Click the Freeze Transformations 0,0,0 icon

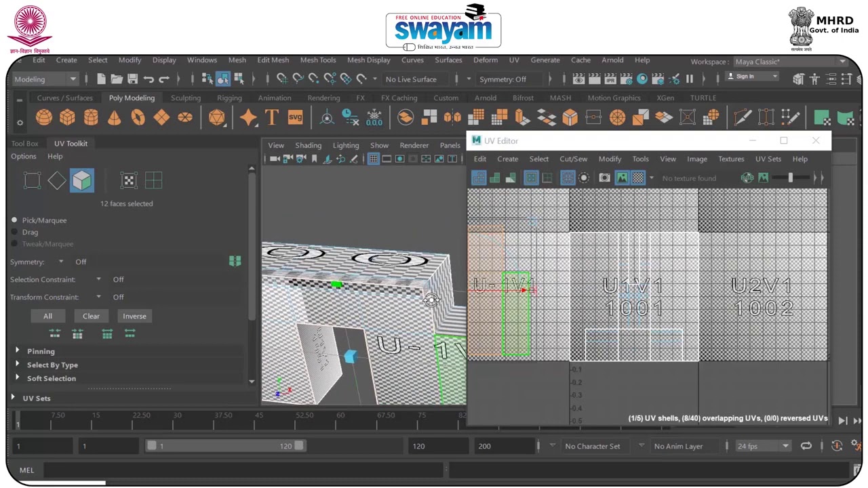(x=374, y=118)
